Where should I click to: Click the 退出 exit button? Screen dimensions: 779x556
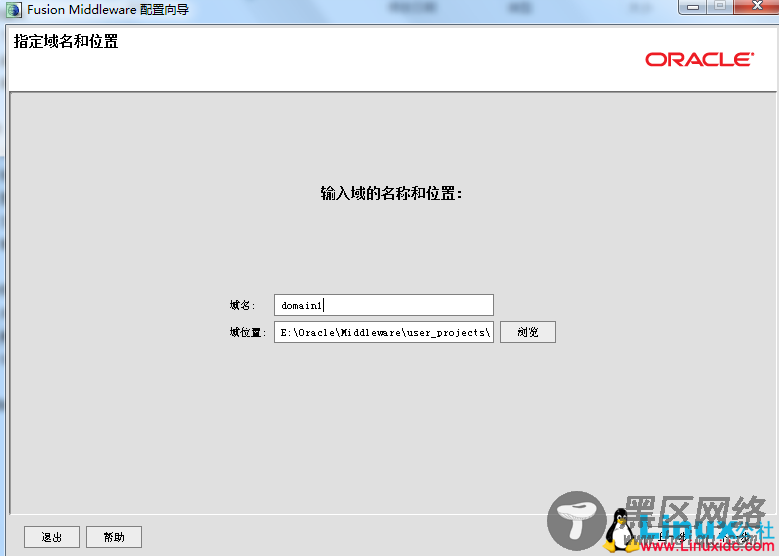(x=52, y=537)
